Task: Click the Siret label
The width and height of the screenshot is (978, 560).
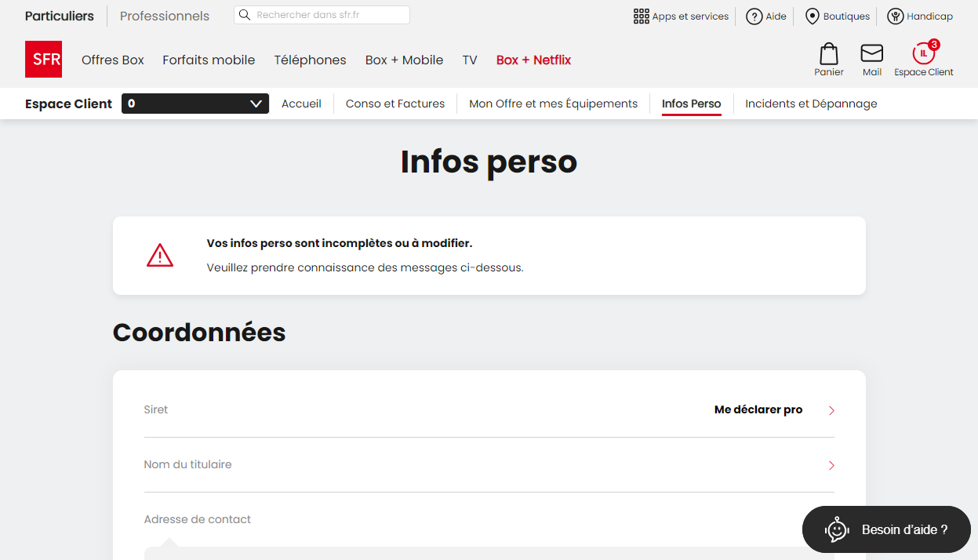Action: [156, 409]
